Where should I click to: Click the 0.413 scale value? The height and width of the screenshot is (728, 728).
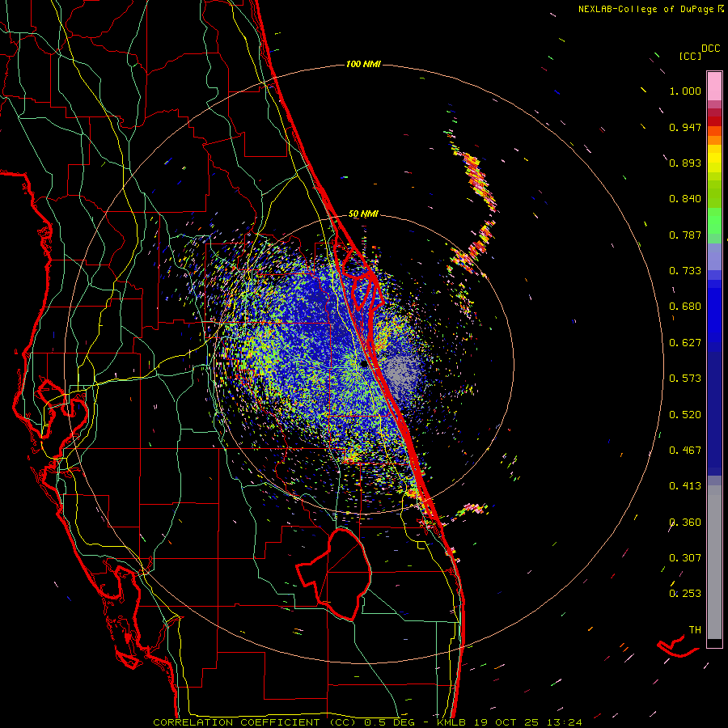(685, 486)
